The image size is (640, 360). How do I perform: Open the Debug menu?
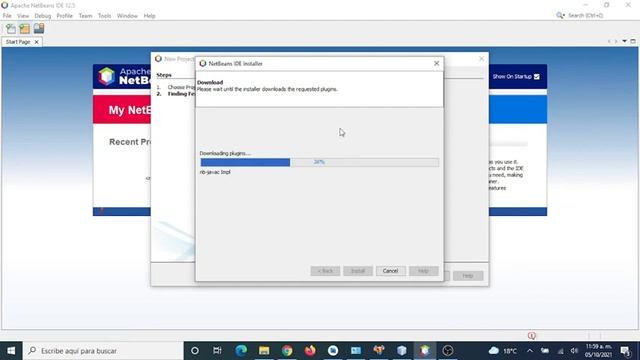click(x=42, y=16)
